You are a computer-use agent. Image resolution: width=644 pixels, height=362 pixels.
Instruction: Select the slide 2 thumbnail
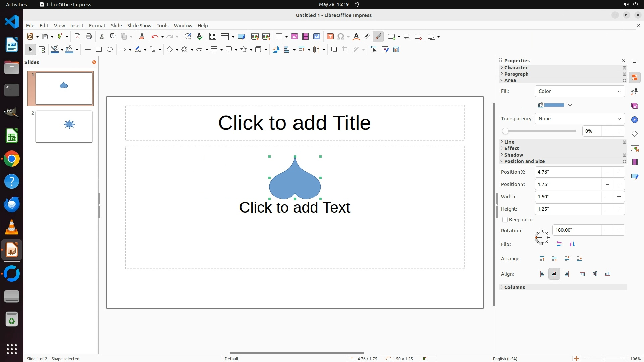click(x=64, y=127)
